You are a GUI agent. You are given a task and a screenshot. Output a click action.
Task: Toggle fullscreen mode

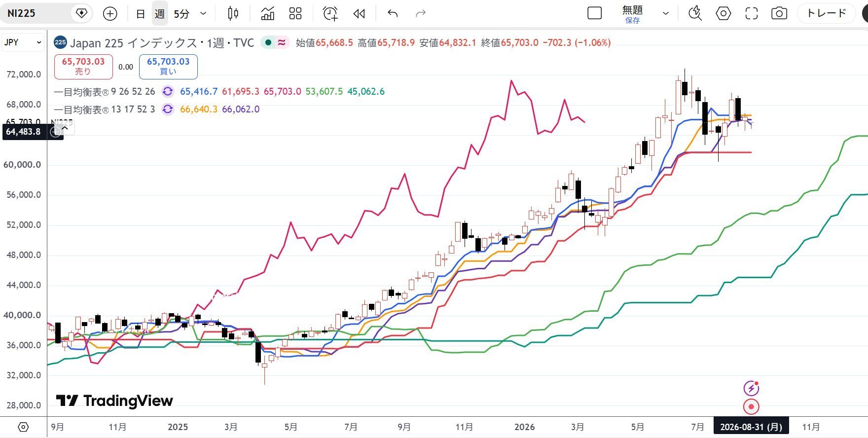(751, 13)
